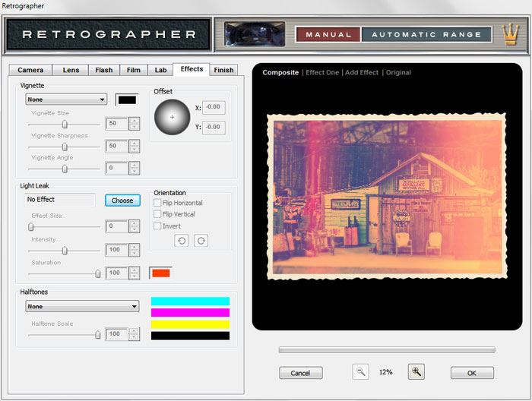Decrease Vignette Size spinner value
Image resolution: width=532 pixels, height=401 pixels.
(x=135, y=127)
